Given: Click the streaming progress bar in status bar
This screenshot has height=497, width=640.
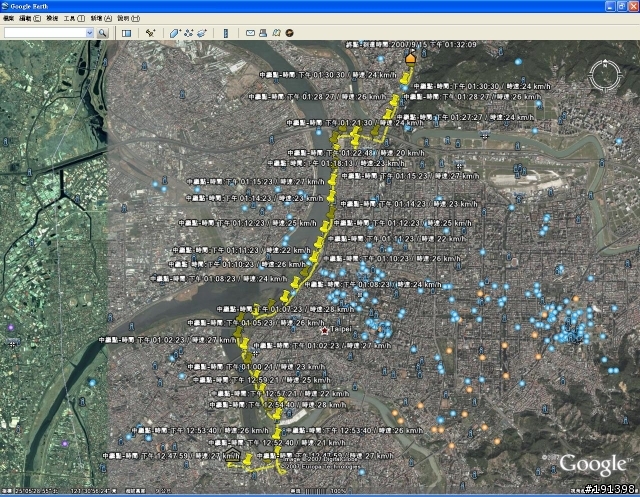Looking at the screenshot, I should pos(316,491).
